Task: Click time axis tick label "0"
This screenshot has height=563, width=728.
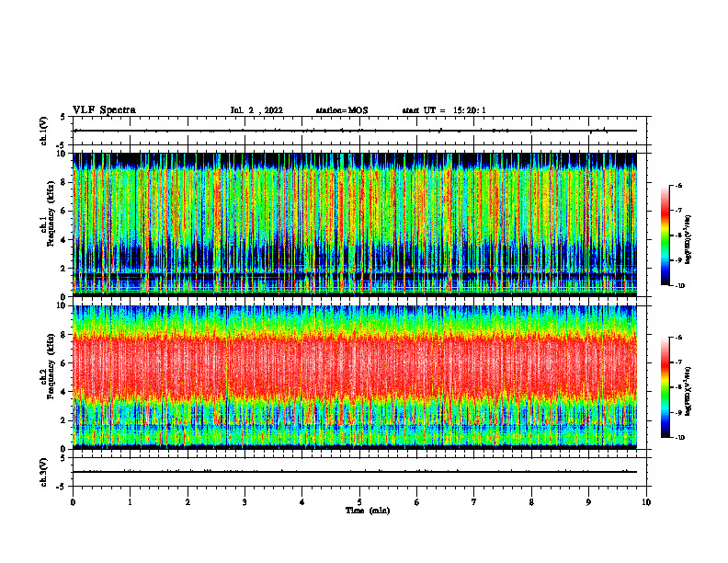Action: [73, 502]
